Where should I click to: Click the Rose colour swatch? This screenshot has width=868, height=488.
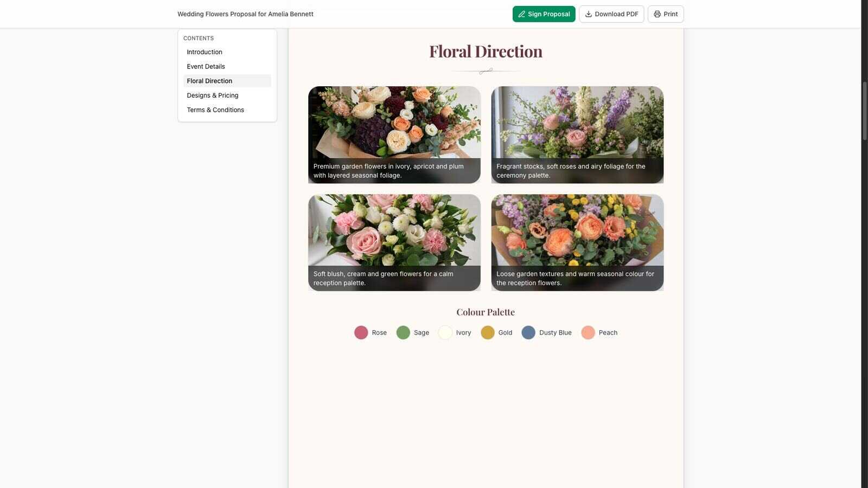361,332
